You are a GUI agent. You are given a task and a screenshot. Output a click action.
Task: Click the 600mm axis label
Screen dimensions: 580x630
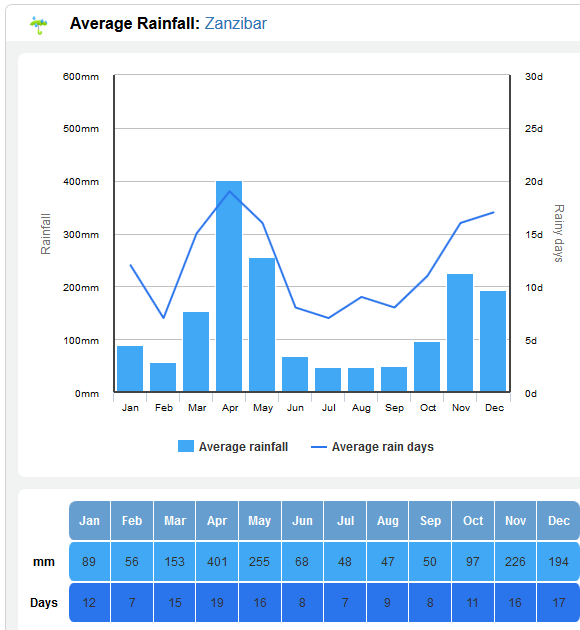[x=81, y=76]
